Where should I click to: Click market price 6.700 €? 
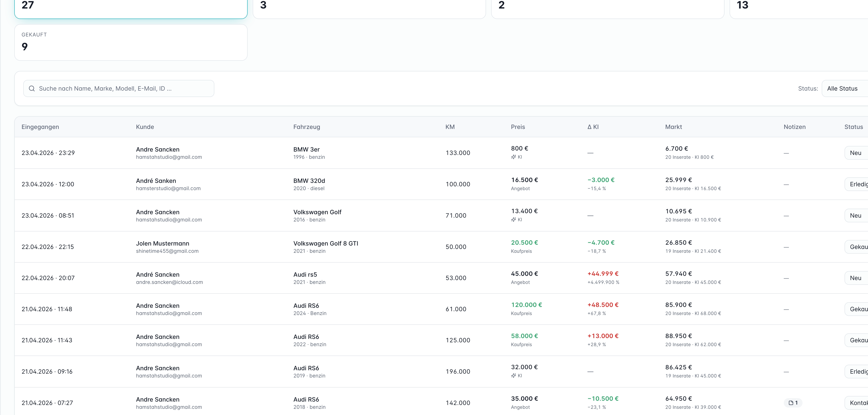pos(677,149)
